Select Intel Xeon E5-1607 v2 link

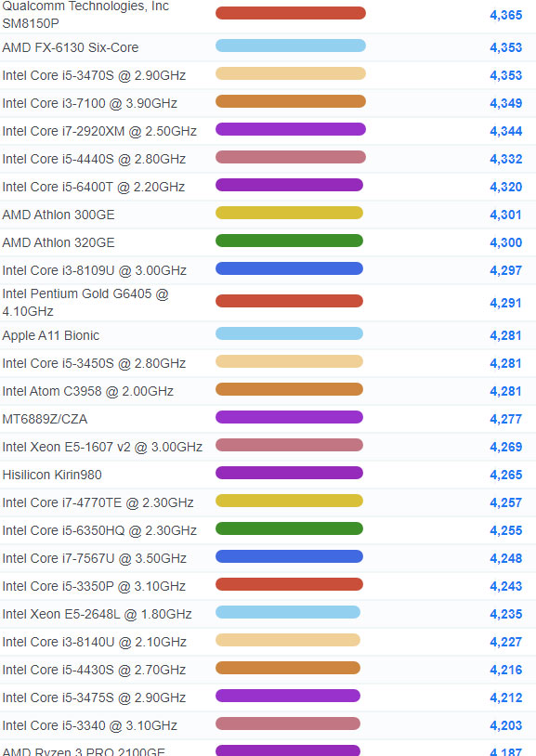pos(102,447)
